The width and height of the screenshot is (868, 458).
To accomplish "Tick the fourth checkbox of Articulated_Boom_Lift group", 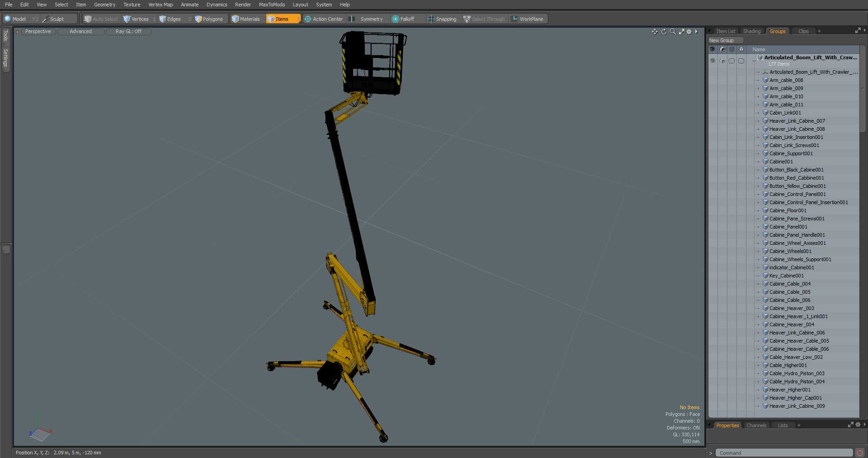I will [x=741, y=61].
